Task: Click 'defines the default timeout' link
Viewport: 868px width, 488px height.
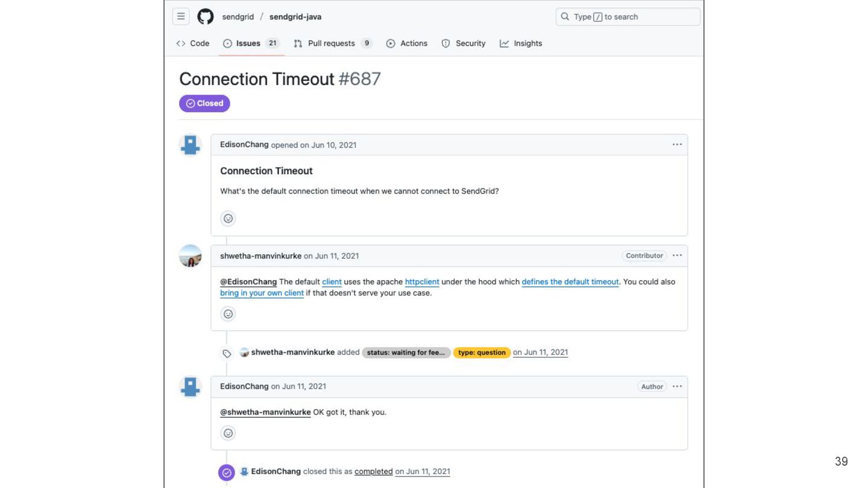Action: 570,282
